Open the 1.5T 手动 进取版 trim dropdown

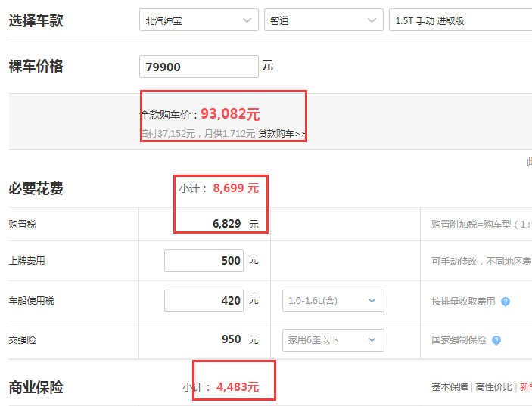coord(460,20)
